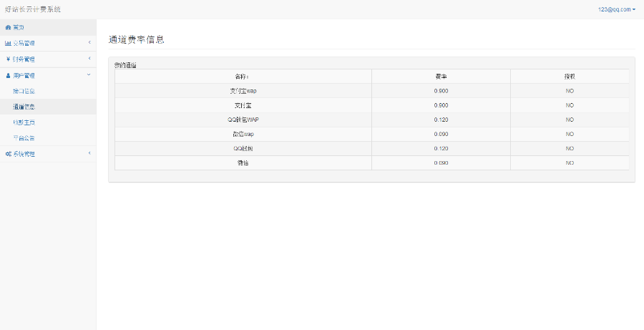644x330 pixels.
Task: Click the NO status in 微信 row
Action: [570, 163]
